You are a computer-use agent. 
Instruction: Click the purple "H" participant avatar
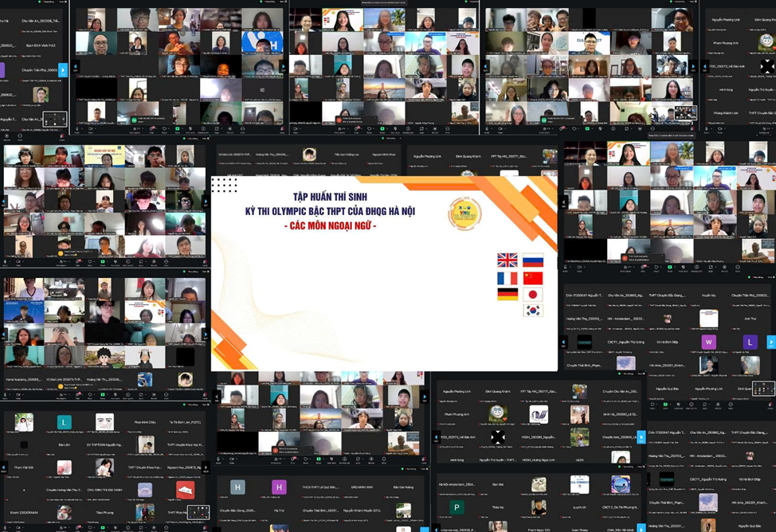pyautogui.click(x=279, y=487)
